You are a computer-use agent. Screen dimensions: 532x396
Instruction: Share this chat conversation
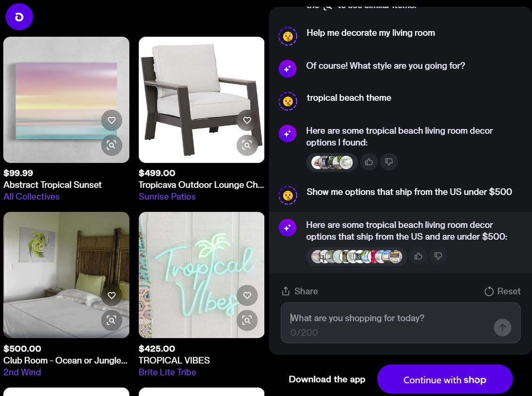point(300,291)
